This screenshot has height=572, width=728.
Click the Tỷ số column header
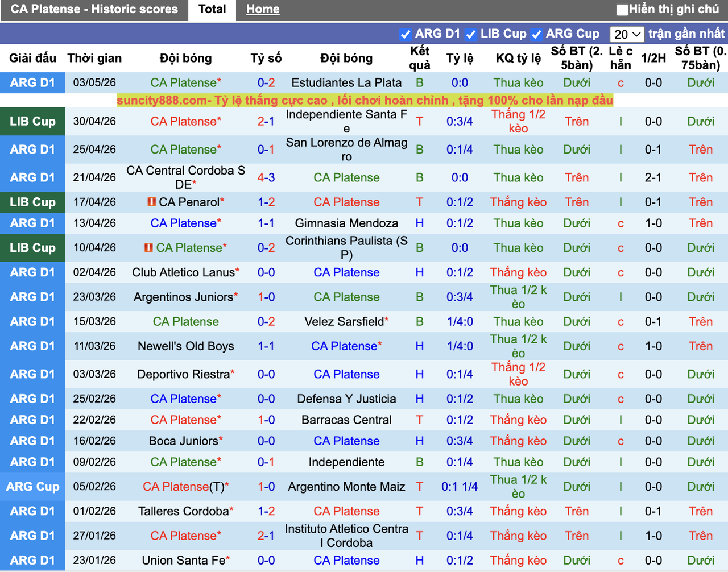266,58
